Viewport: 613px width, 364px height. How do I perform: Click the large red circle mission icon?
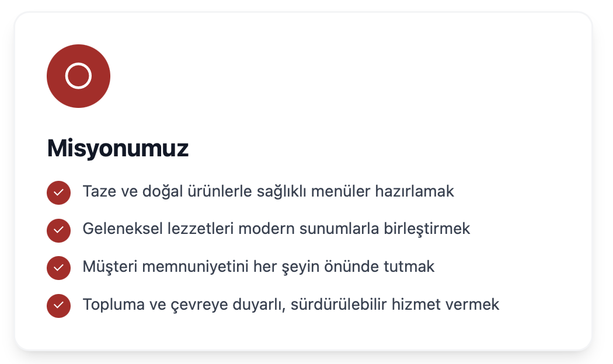[78, 76]
